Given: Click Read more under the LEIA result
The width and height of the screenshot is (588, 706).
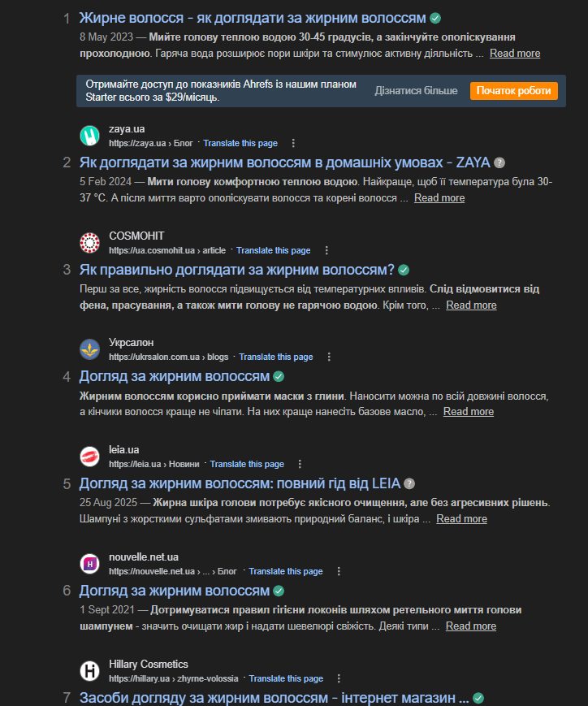Looking at the screenshot, I should tap(462, 519).
